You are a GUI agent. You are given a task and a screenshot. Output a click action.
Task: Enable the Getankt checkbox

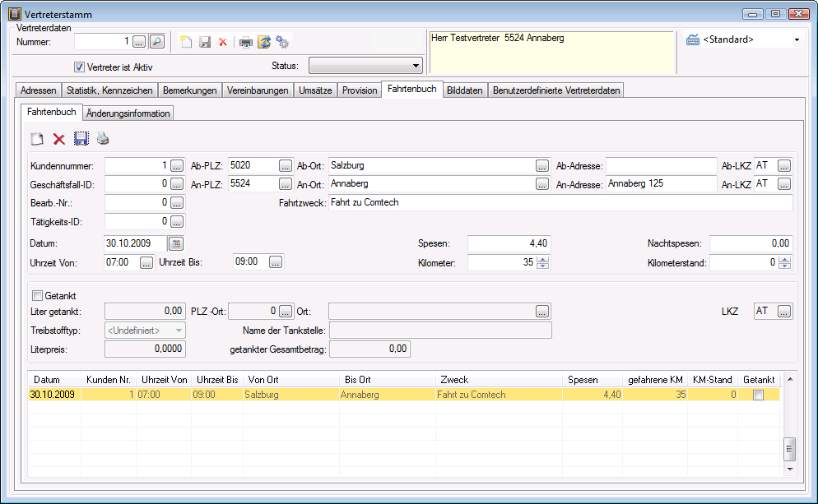coord(38,295)
